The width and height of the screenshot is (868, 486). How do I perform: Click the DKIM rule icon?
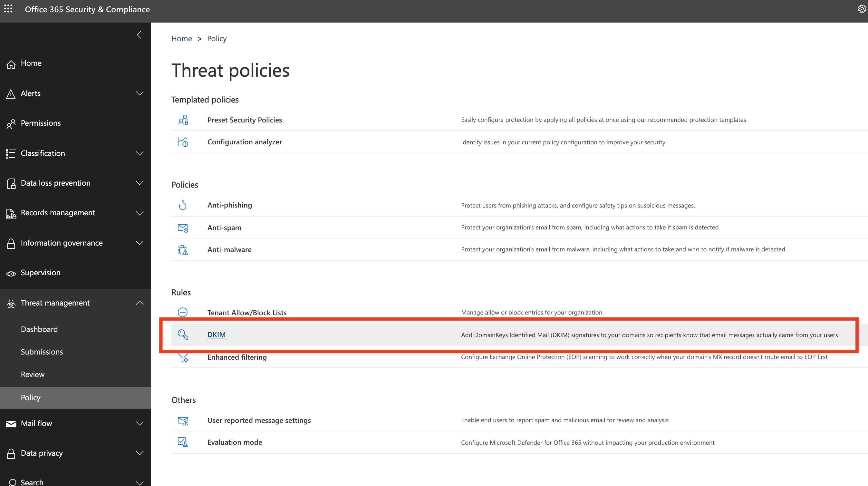(x=184, y=334)
